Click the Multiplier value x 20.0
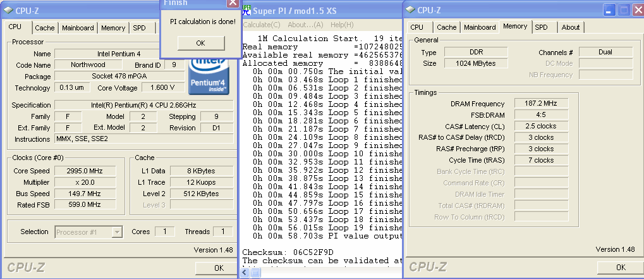 coord(85,182)
